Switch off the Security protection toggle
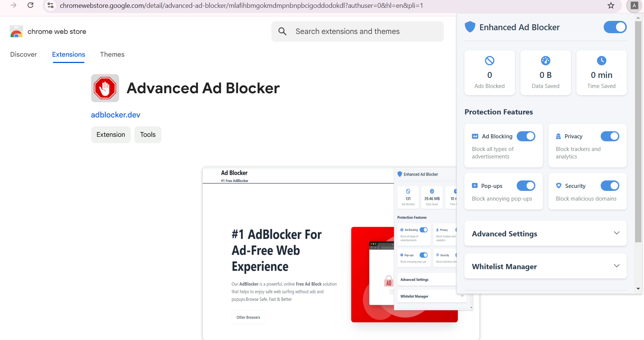This screenshot has width=644, height=340. pos(610,186)
